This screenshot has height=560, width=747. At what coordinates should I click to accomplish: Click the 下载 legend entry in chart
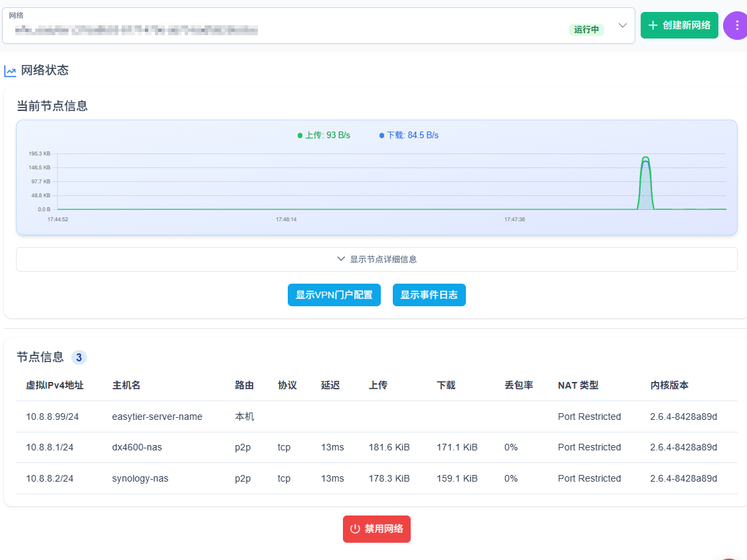point(409,136)
